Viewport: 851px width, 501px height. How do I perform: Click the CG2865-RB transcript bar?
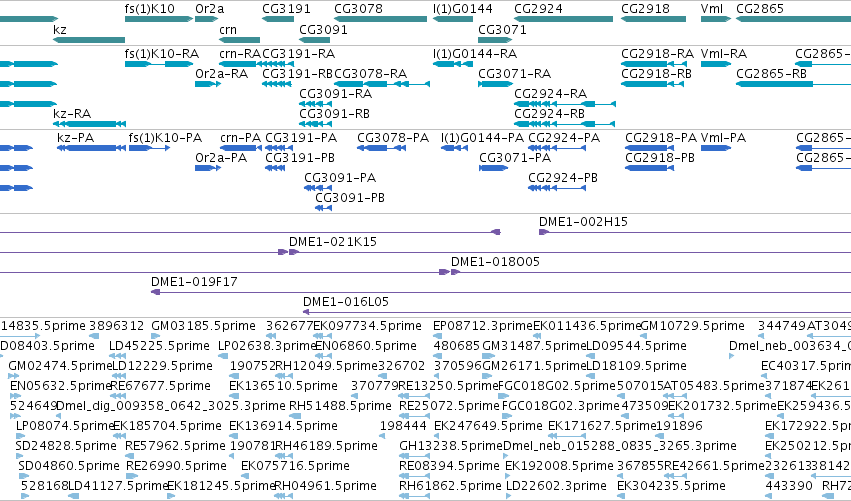click(x=793, y=84)
